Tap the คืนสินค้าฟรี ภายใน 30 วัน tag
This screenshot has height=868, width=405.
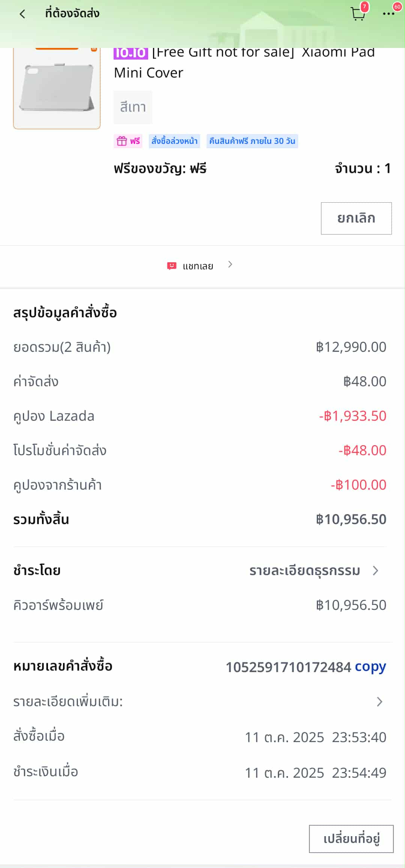252,141
